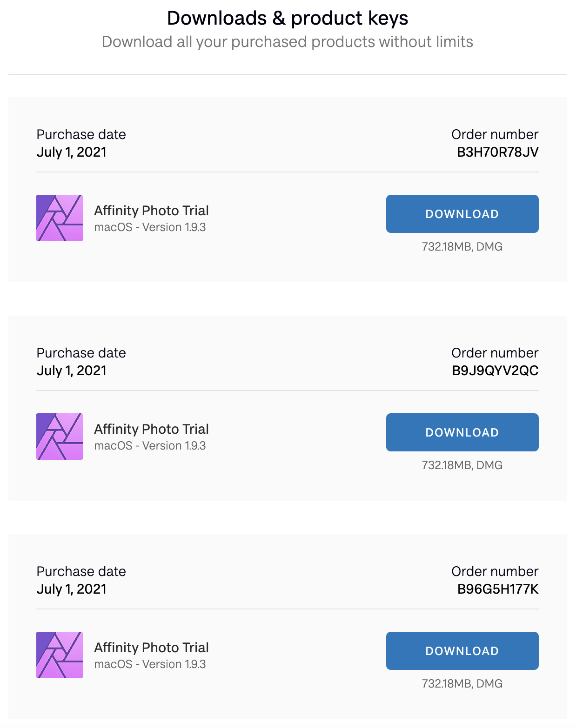Click second order's macOS Version 1.9.3 label
Viewport: 576px width, 728px height.
[150, 446]
